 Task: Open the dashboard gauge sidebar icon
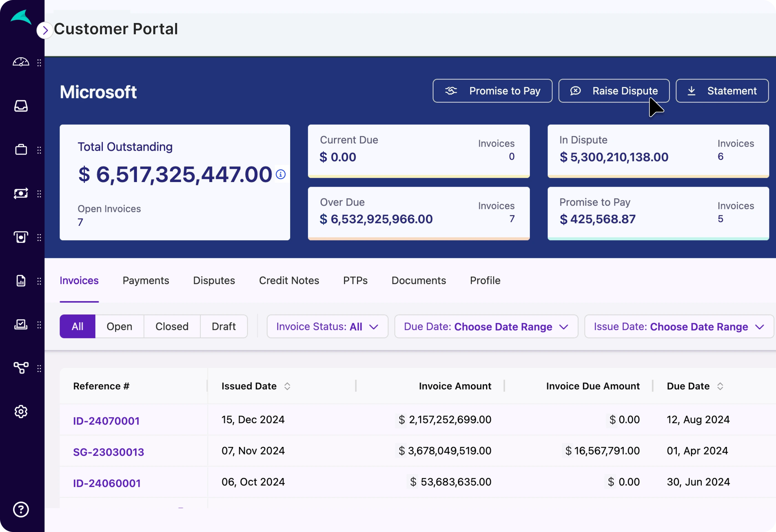click(21, 62)
